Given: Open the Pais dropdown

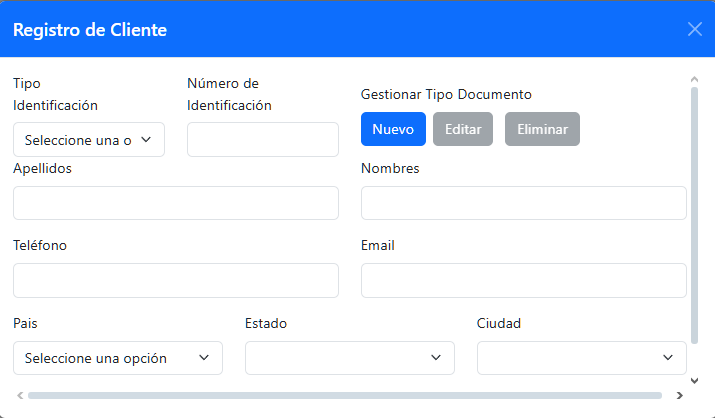Looking at the screenshot, I should (118, 358).
